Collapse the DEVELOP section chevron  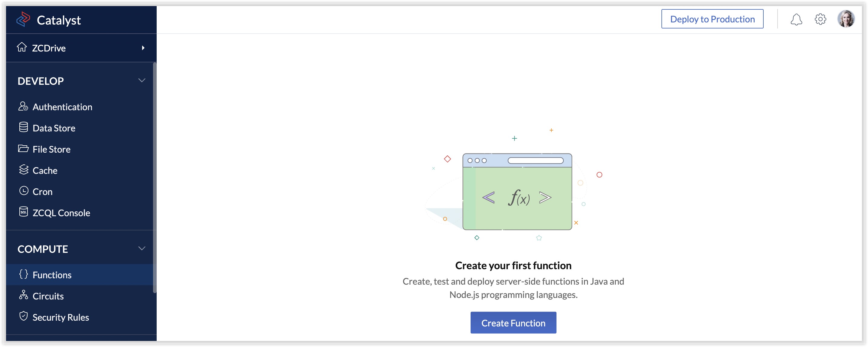(x=142, y=81)
